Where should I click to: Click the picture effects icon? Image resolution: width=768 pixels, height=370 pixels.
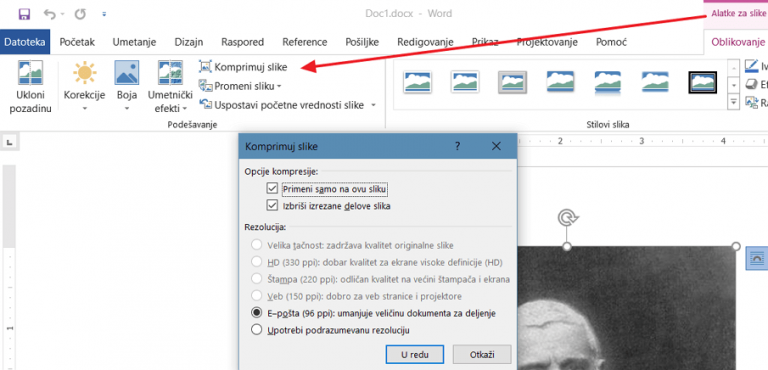click(x=751, y=84)
